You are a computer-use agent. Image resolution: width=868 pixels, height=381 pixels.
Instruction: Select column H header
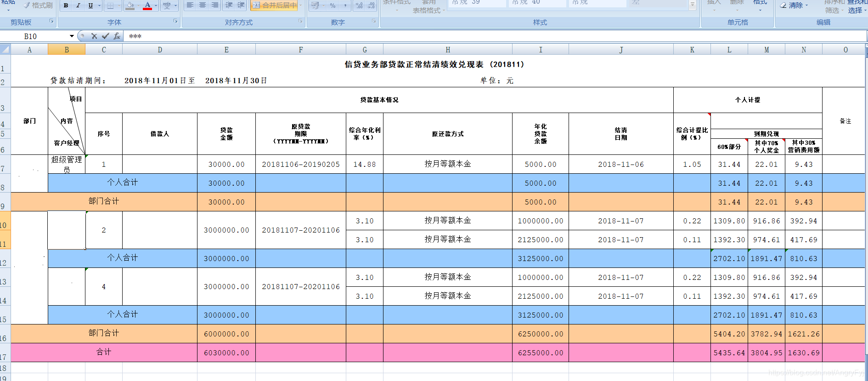click(x=448, y=50)
